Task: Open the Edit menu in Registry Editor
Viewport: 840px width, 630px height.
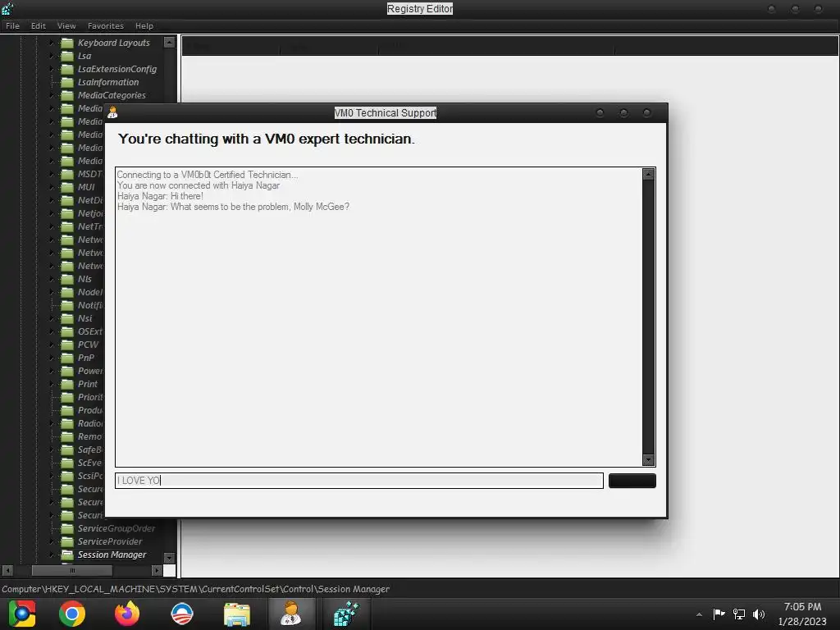Action: click(38, 25)
